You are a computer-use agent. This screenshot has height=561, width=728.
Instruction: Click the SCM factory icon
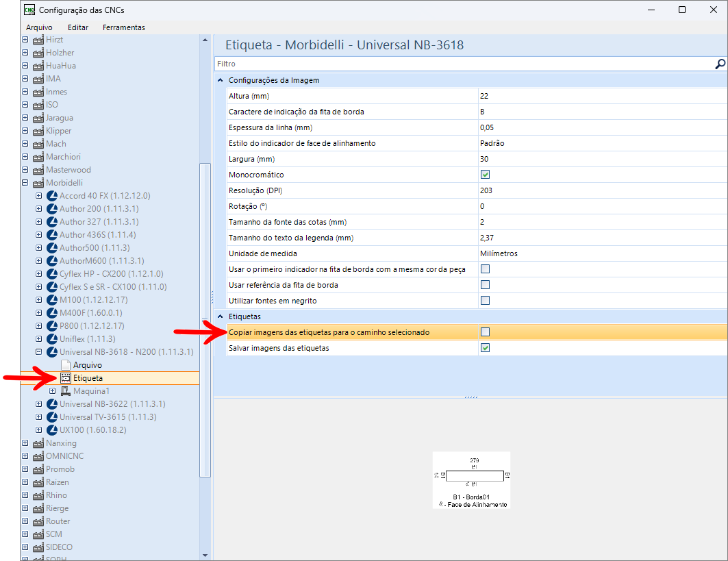(38, 534)
